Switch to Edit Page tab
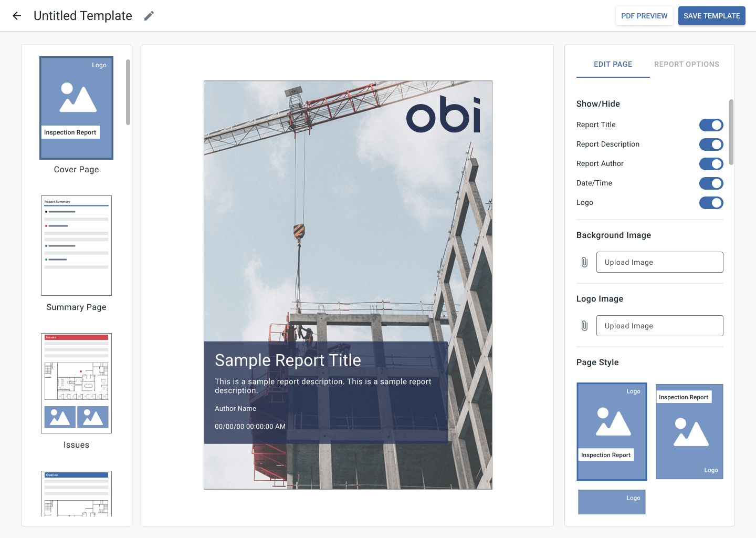The image size is (756, 538). [613, 64]
